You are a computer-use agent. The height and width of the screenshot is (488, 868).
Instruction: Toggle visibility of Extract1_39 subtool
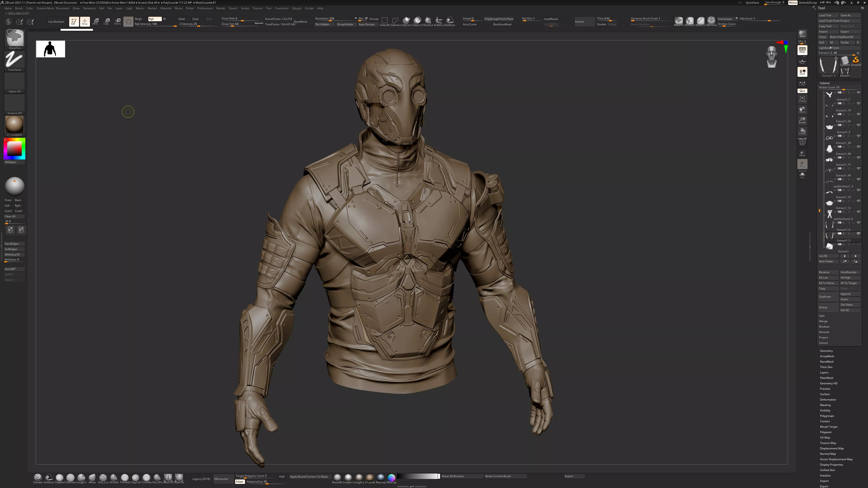point(858,136)
